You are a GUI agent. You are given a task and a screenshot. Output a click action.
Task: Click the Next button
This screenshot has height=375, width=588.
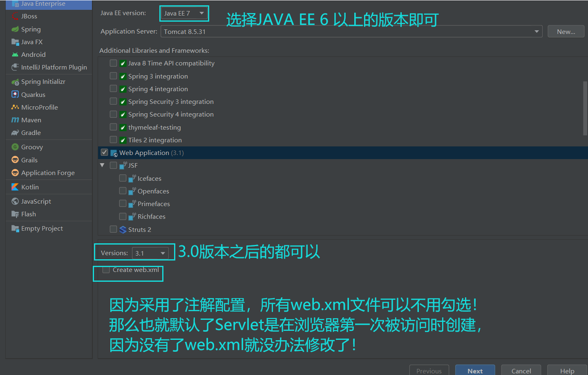coord(475,371)
